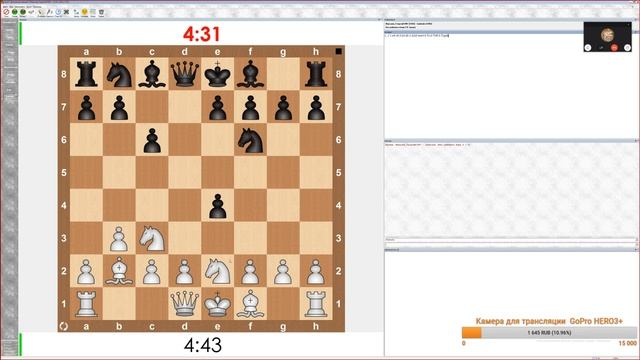Click the blue list toolbar icon
Image resolution: width=640 pixels, height=360 pixels.
point(93,12)
